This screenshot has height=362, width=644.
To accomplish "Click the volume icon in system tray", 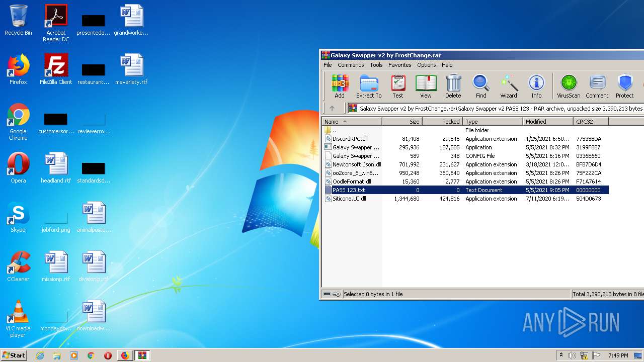I will coord(572,355).
